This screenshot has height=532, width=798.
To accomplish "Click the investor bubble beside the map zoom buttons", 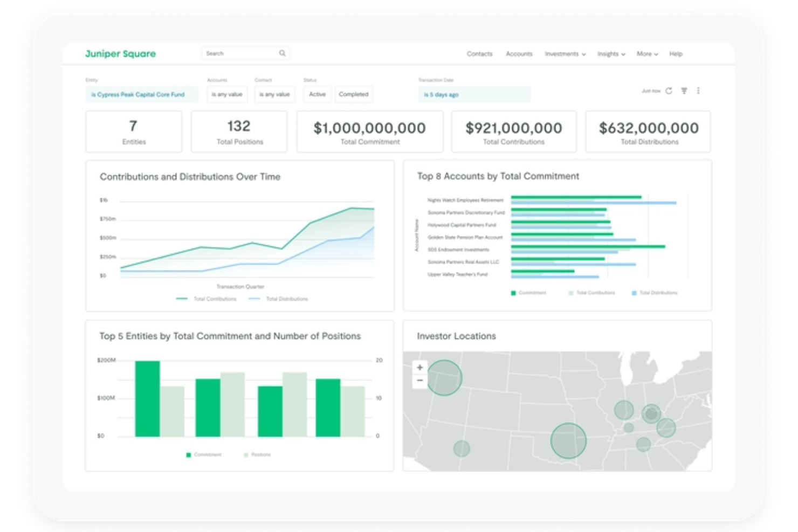I will pos(444,378).
